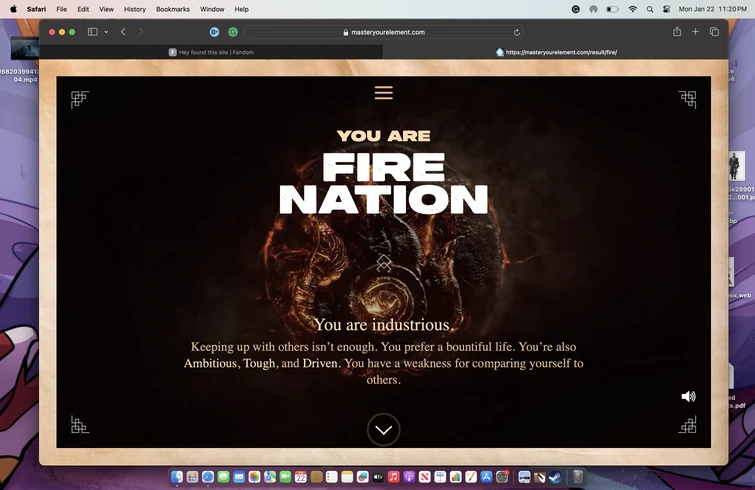Open Mail in the Dock
Screen dimensions: 755x490
click(239, 477)
